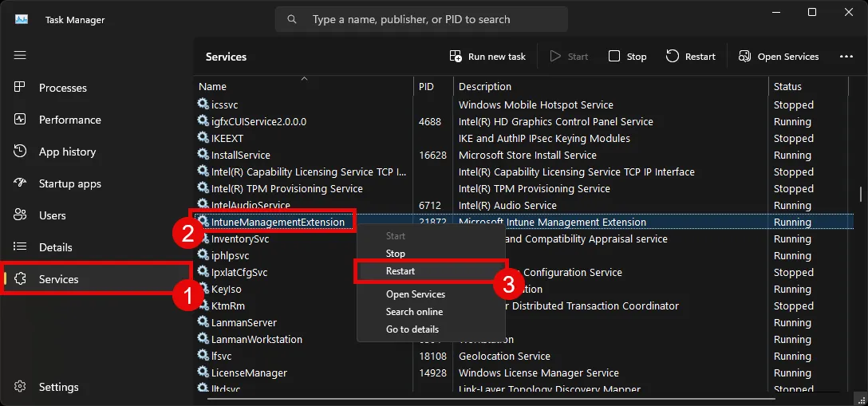Screen dimensions: 868x406
Task: Click Windows Mobile Hotspot Service description
Action: point(536,105)
